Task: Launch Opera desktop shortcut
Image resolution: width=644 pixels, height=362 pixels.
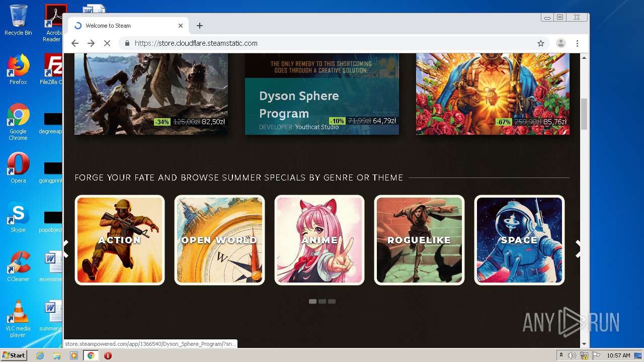Action: tap(18, 168)
